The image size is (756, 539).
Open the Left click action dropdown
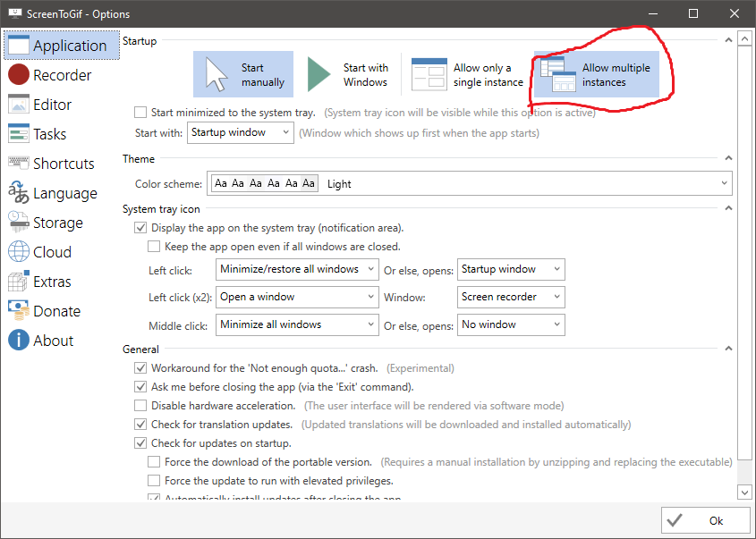point(296,269)
